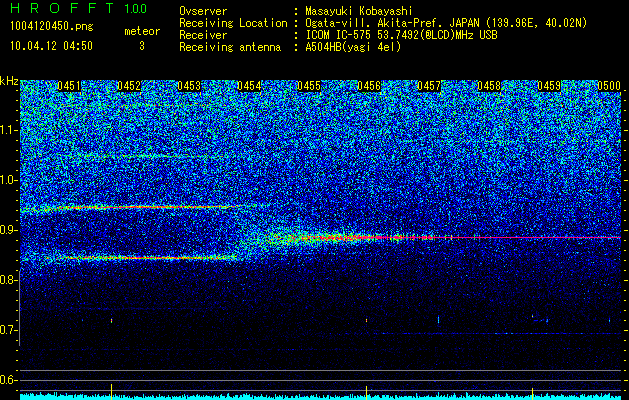Click the 0.6 frequency axis label

8,380
